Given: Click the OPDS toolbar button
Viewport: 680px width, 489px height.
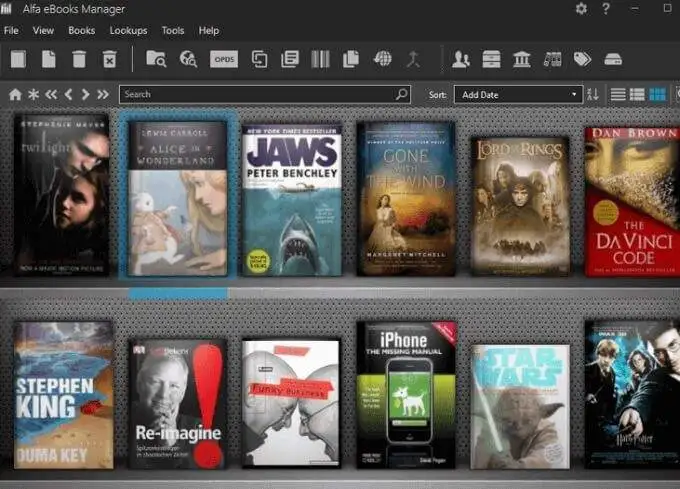Looking at the screenshot, I should [224, 59].
